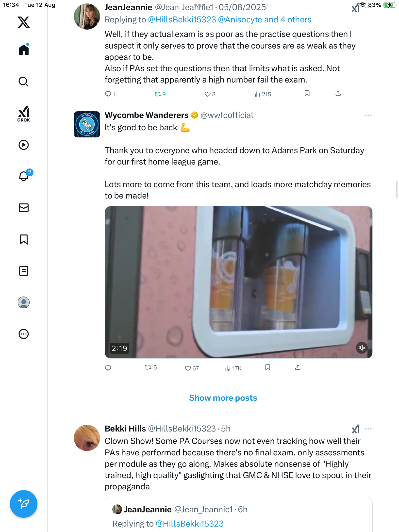Unmute the Wycombe Wanderers video
The image size is (399, 532).
362,348
